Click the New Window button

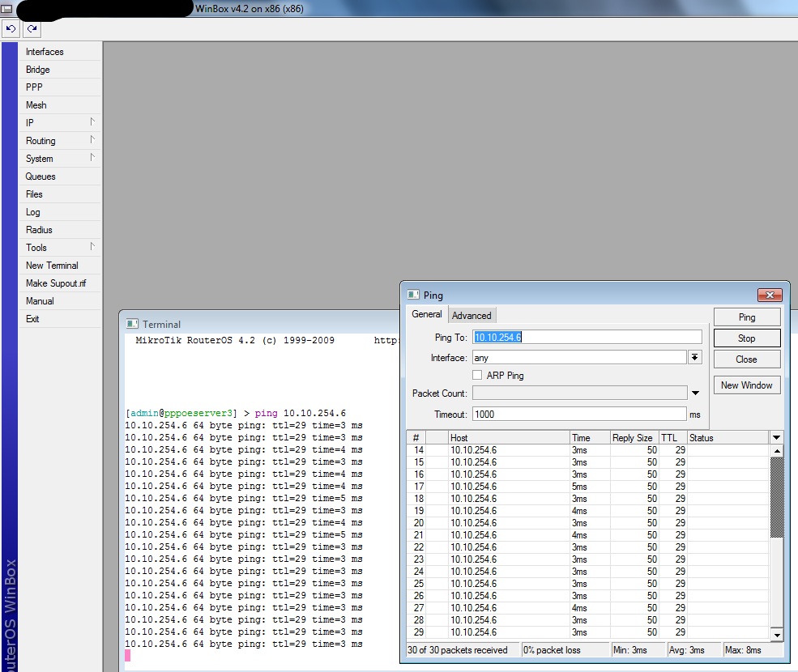click(747, 385)
